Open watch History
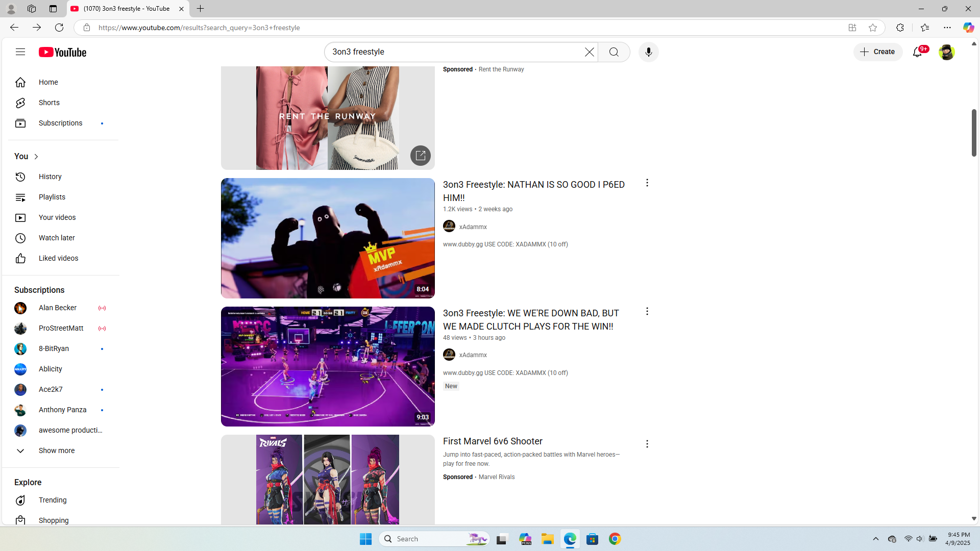The height and width of the screenshot is (551, 980). tap(59, 177)
